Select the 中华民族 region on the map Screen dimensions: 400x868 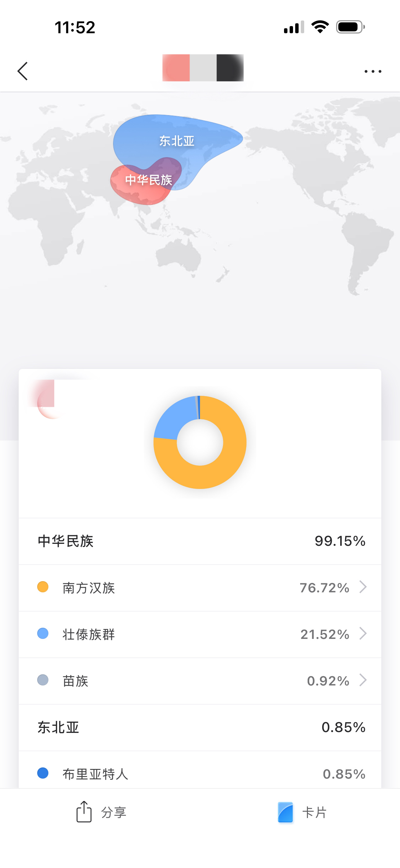point(148,180)
